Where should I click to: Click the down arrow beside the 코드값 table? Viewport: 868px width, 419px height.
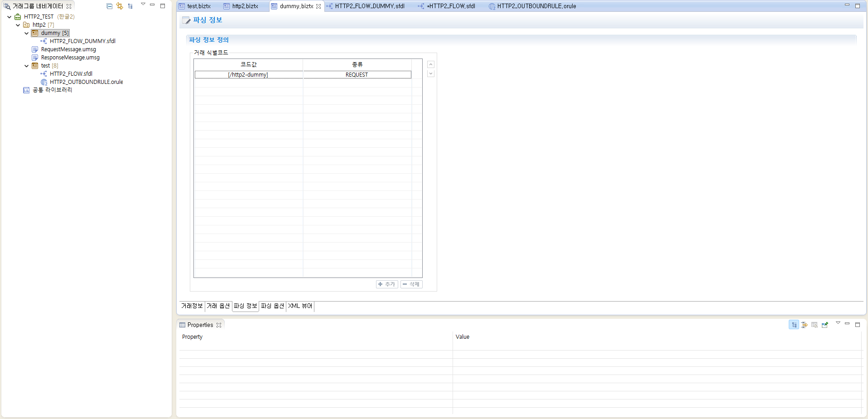click(430, 73)
